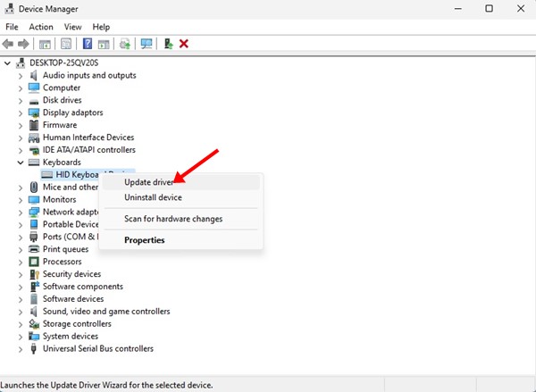Click the Processors category icon
This screenshot has height=392, width=536.
34,262
